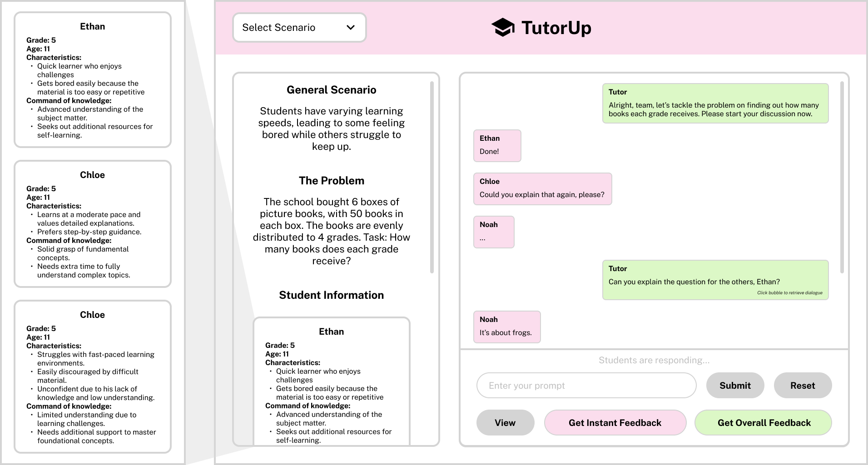Image resolution: width=868 pixels, height=465 pixels.
Task: Click Noah's "It's about frogs." bubble
Action: [x=507, y=327]
